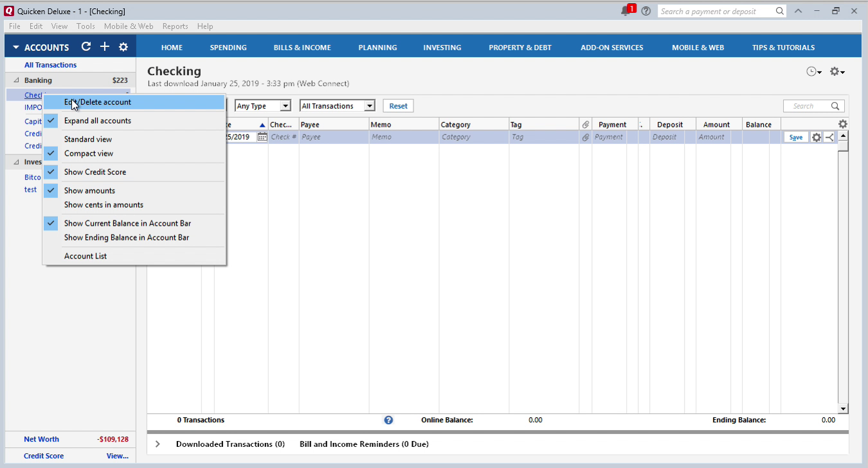This screenshot has width=868, height=468.
Task: Open the Mobile & Web menu
Action: (x=129, y=26)
